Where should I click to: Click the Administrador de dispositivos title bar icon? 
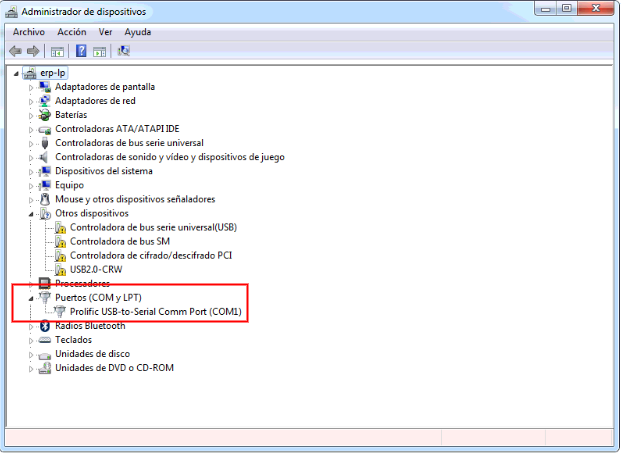pos(11,12)
